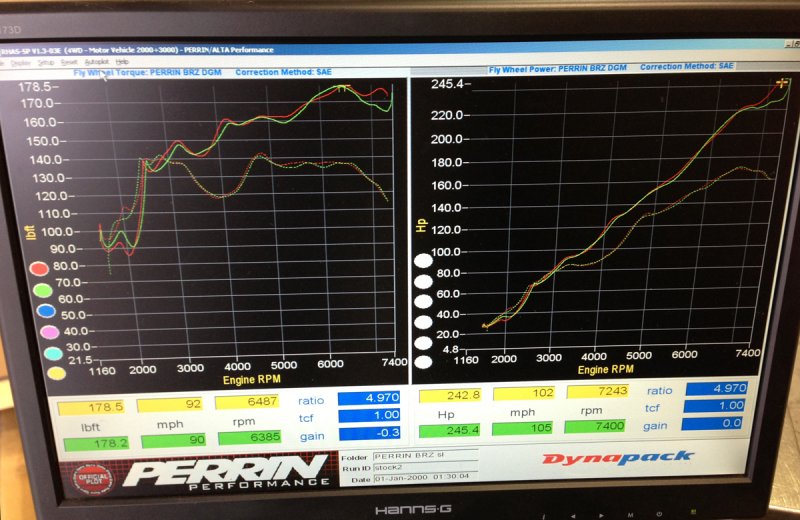Toggle the cyan run circle beside torque graph
This screenshot has width=800, height=520.
coord(53,353)
